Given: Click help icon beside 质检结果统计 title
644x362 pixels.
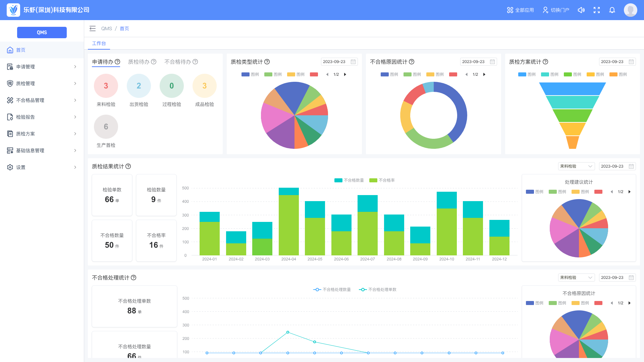Looking at the screenshot, I should point(128,166).
